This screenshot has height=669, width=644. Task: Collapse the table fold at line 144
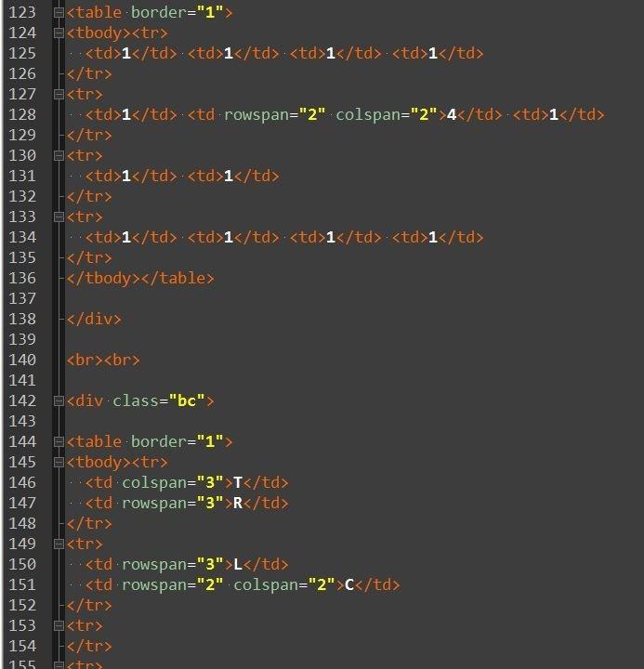pyautogui.click(x=59, y=442)
